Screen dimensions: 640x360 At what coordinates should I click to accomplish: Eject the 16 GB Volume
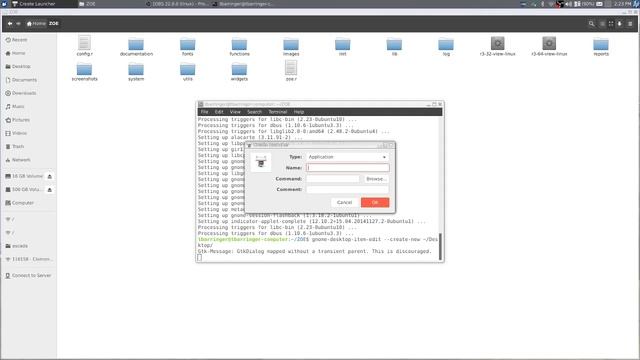pyautogui.click(x=49, y=176)
